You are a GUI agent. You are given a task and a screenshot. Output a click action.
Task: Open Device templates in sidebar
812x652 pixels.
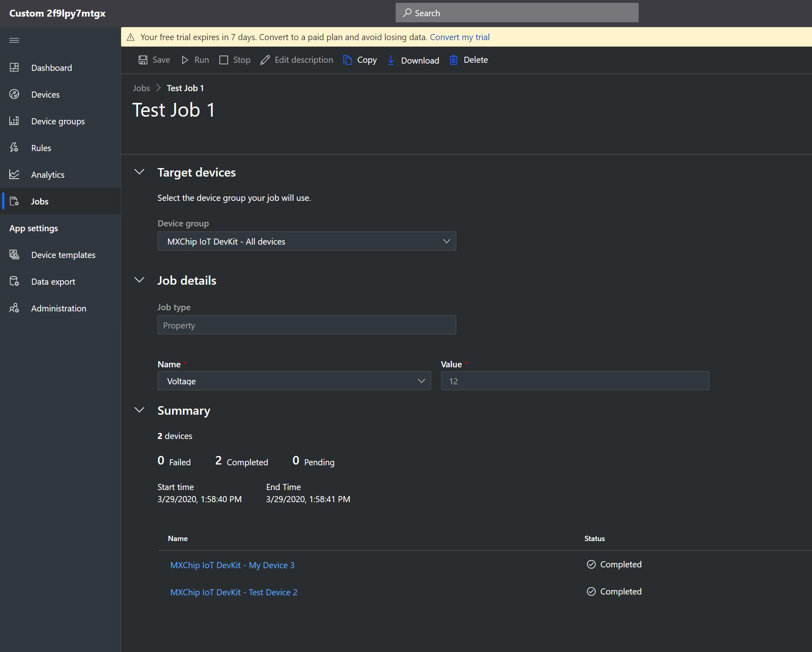click(63, 255)
